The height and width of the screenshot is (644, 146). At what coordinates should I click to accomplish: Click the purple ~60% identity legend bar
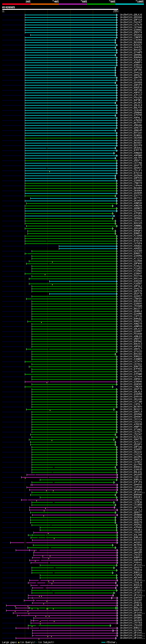pos(73,4)
